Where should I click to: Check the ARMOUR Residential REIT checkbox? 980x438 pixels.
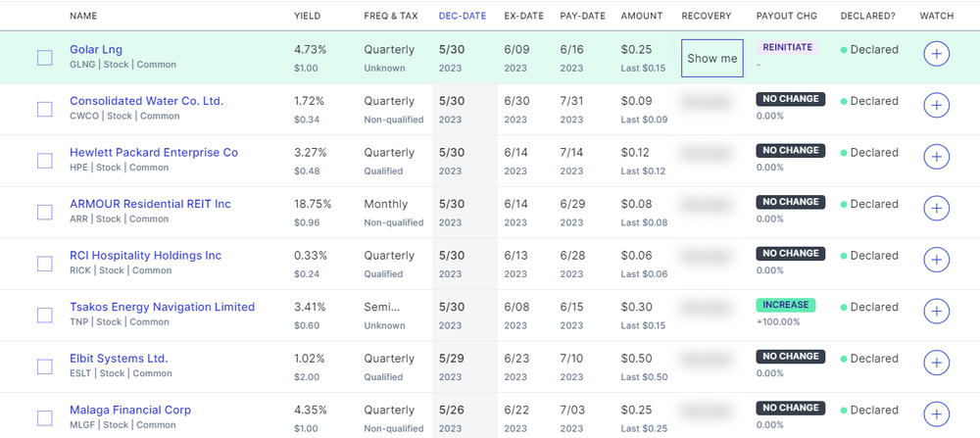click(x=45, y=213)
